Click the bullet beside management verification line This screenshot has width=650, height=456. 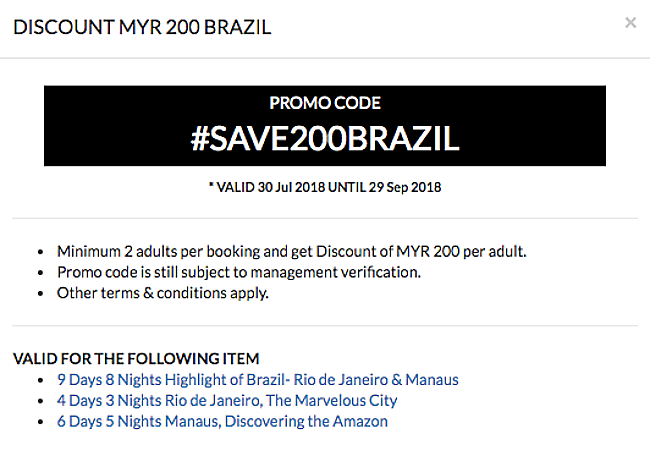[x=39, y=273]
